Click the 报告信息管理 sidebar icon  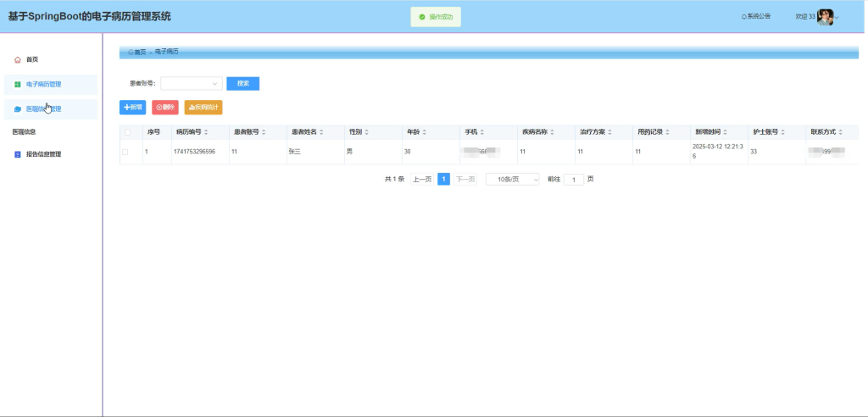click(x=17, y=154)
